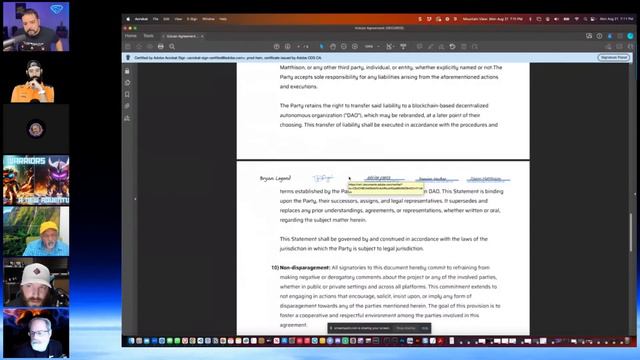The height and width of the screenshot is (360, 640).
Task: Expand the left navigation pane arrow
Action: [135, 199]
